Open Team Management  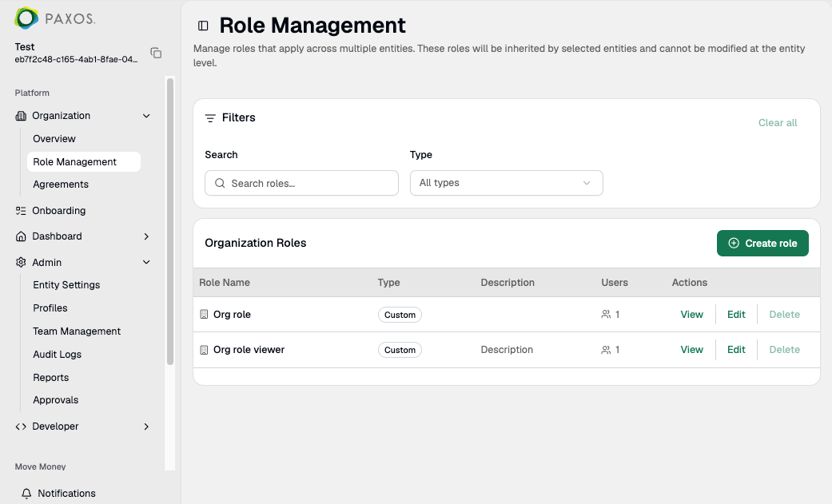77,331
